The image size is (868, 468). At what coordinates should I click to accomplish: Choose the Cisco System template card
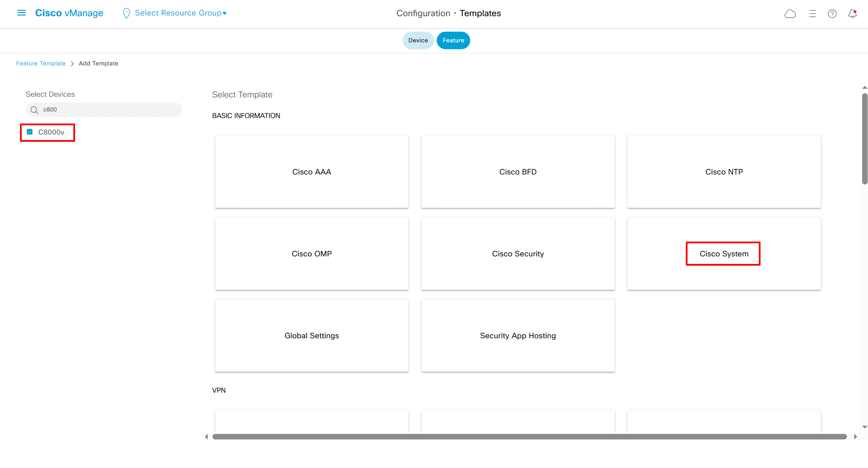pyautogui.click(x=724, y=254)
